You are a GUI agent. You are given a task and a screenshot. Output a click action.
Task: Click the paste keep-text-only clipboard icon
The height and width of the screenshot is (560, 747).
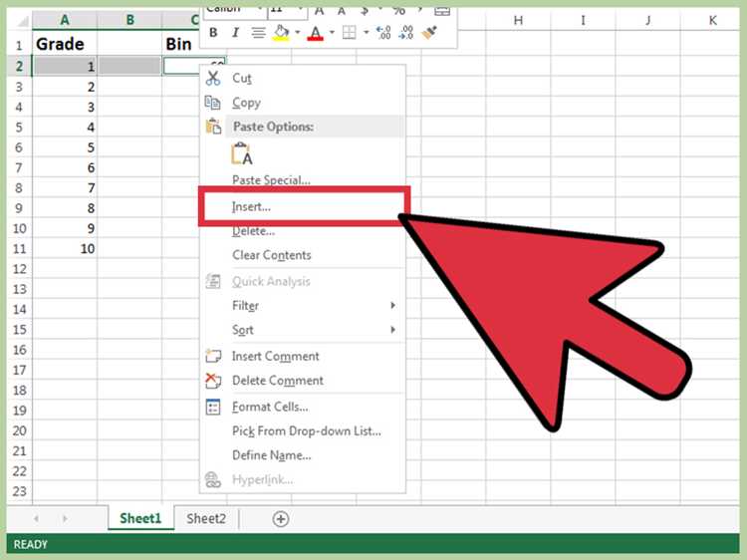[242, 153]
